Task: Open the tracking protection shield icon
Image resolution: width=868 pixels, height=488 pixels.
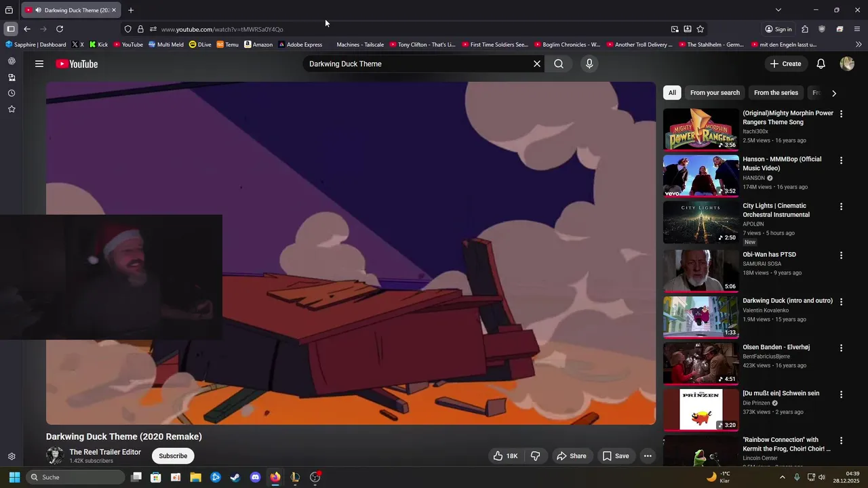Action: coord(127,29)
